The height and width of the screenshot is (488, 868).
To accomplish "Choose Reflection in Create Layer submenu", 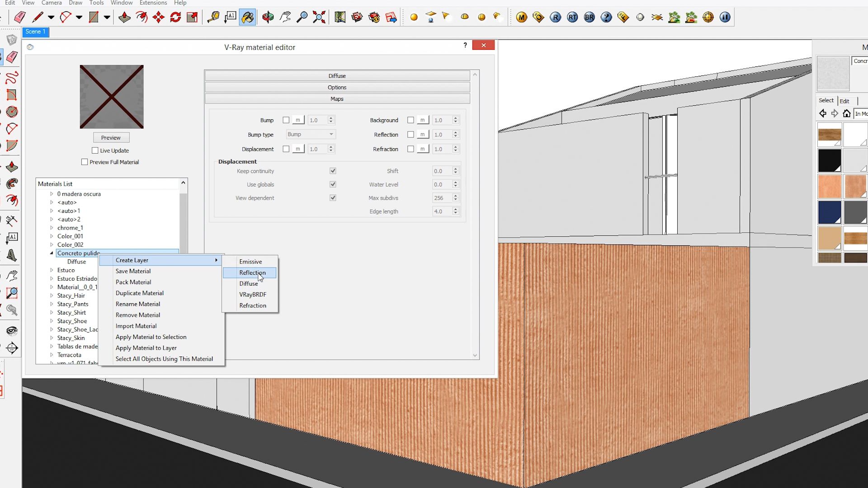I will coord(250,272).
